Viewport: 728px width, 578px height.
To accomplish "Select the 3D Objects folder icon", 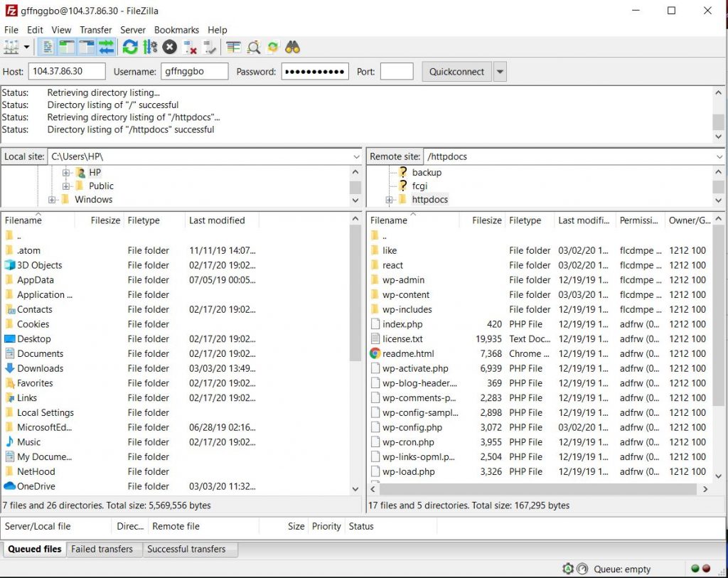I will 10,265.
